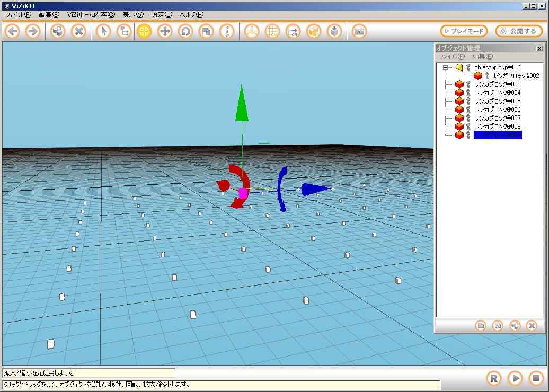Click the play button at bottom right
This screenshot has height=392, width=549.
(x=515, y=378)
